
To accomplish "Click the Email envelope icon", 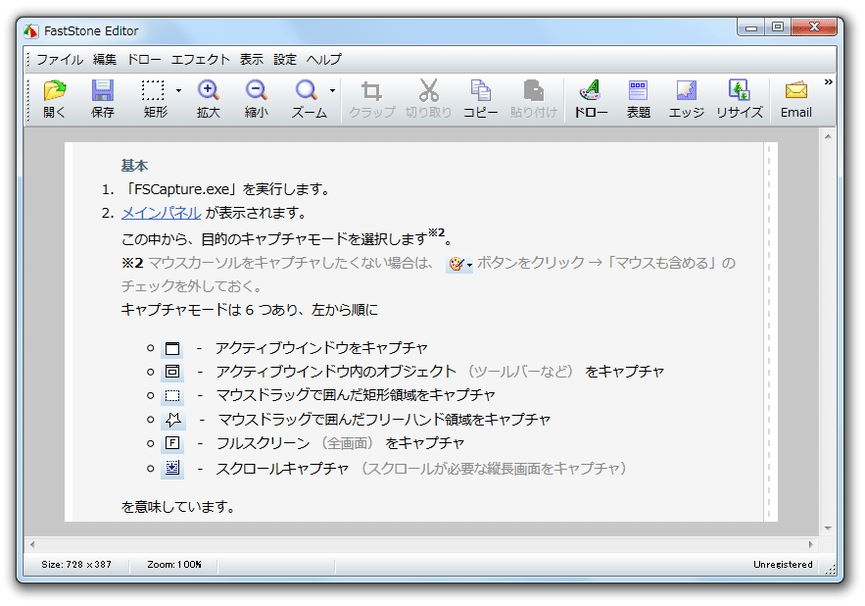I will (x=796, y=90).
